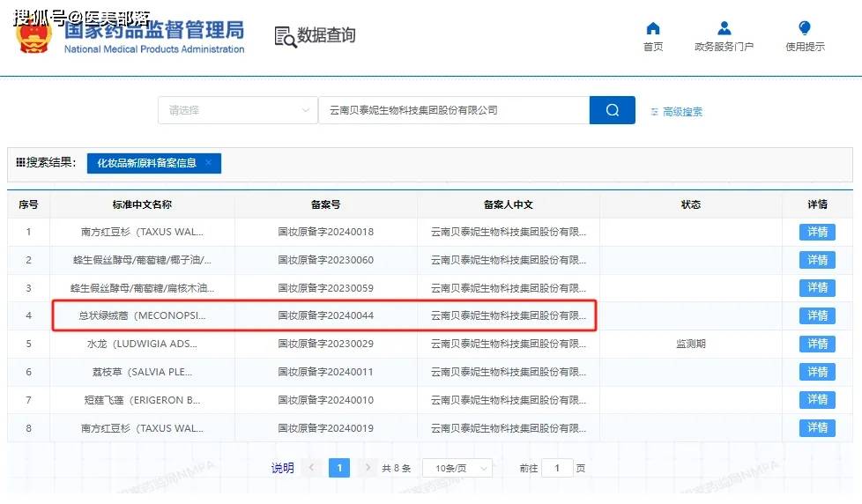Click the 使用提示 lightbulb icon
The height and width of the screenshot is (504, 862).
(x=804, y=29)
